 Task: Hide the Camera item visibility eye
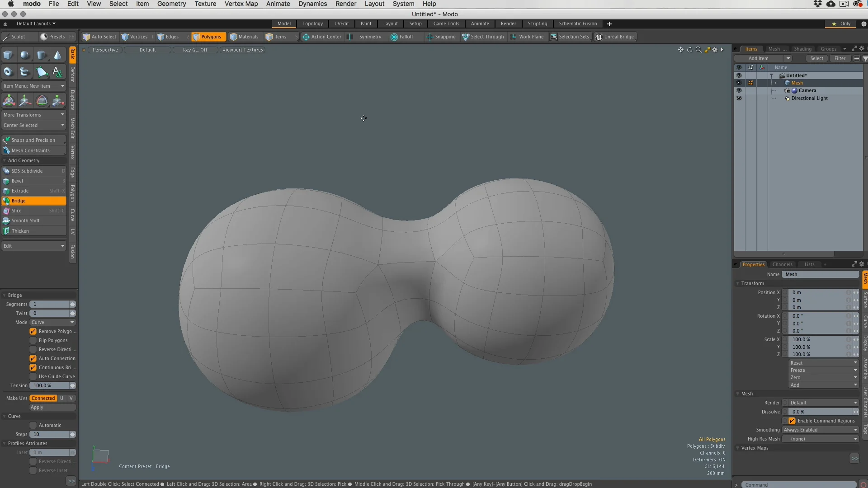tap(739, 90)
